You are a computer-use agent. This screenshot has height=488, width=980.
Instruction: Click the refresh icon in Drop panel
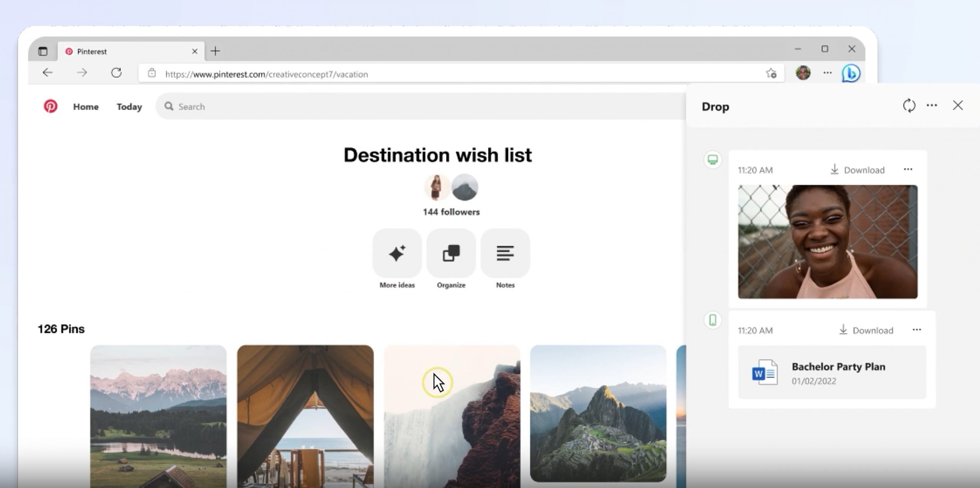click(x=909, y=106)
